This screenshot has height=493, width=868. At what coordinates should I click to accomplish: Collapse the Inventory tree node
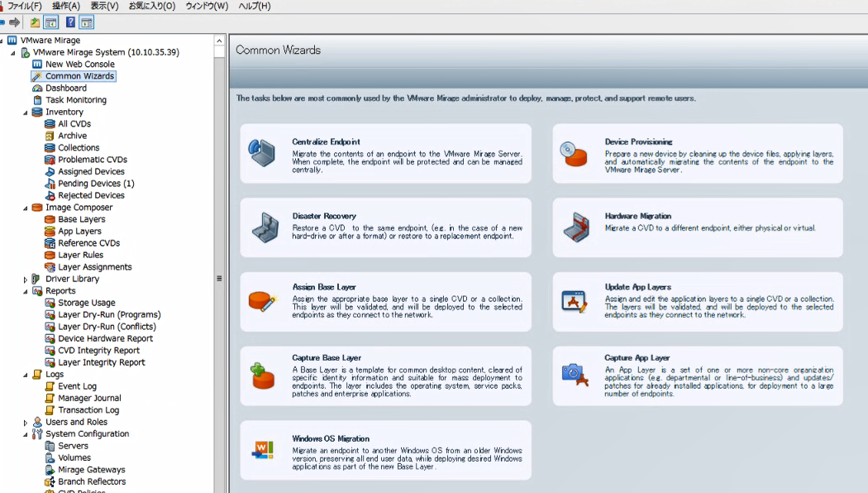25,112
